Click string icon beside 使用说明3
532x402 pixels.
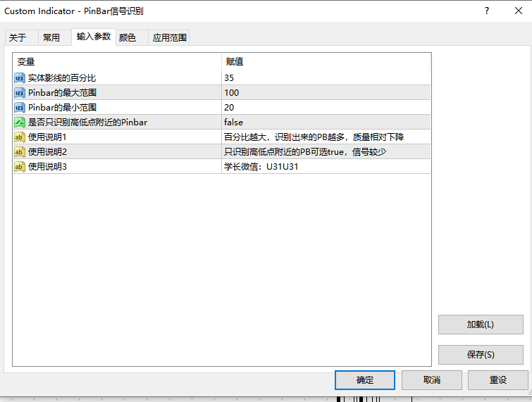tap(20, 167)
